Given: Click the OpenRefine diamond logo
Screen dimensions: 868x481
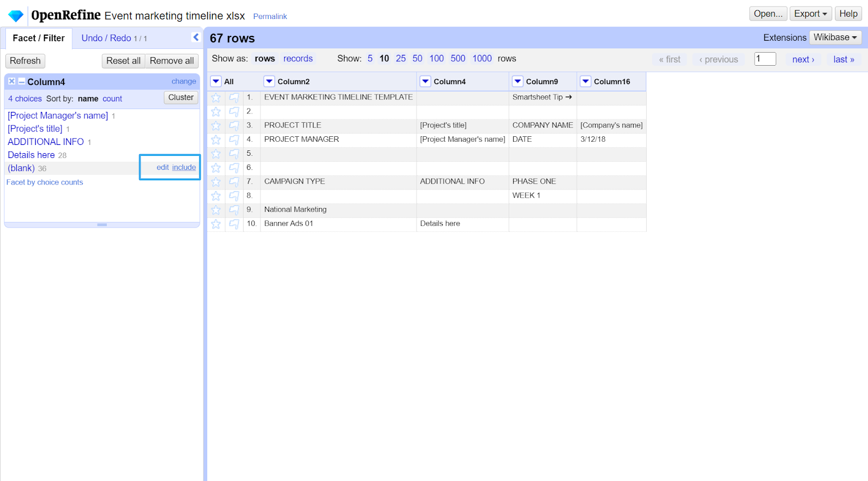Looking at the screenshot, I should point(16,16).
